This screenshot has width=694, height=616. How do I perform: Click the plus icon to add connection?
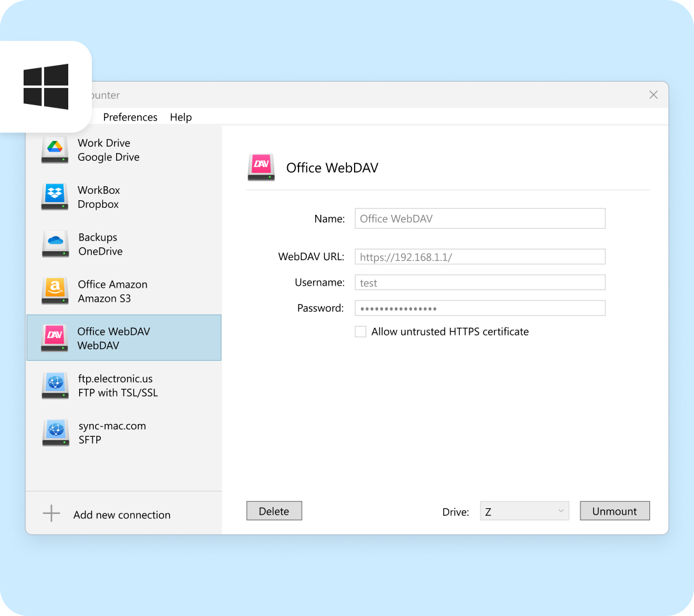click(51, 514)
